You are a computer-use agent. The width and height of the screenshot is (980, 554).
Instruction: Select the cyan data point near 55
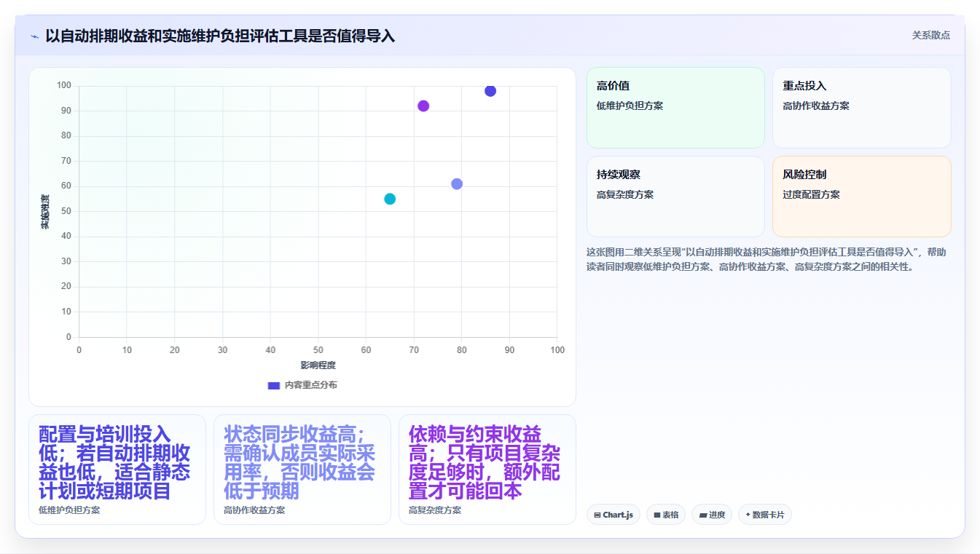point(390,199)
